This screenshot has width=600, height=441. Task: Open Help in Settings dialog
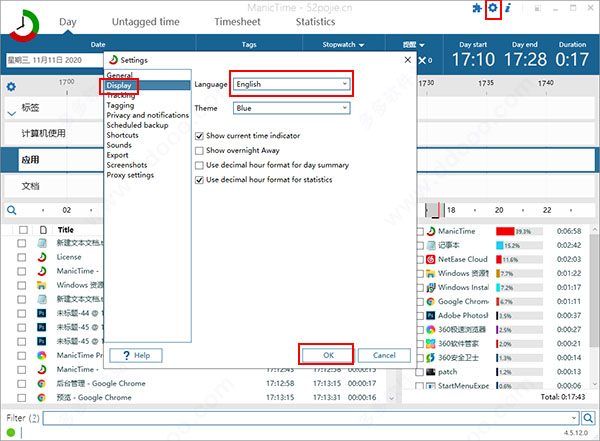[136, 355]
